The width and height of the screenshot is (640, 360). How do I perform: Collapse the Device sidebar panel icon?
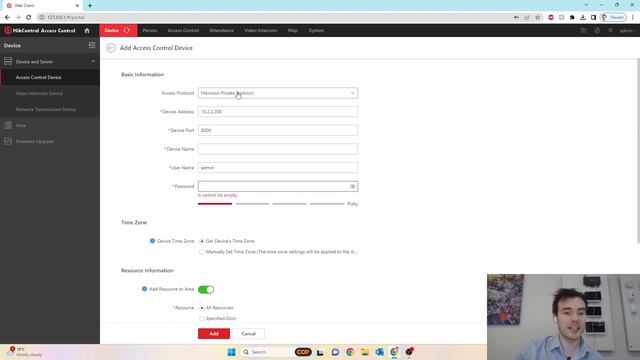[x=92, y=45]
